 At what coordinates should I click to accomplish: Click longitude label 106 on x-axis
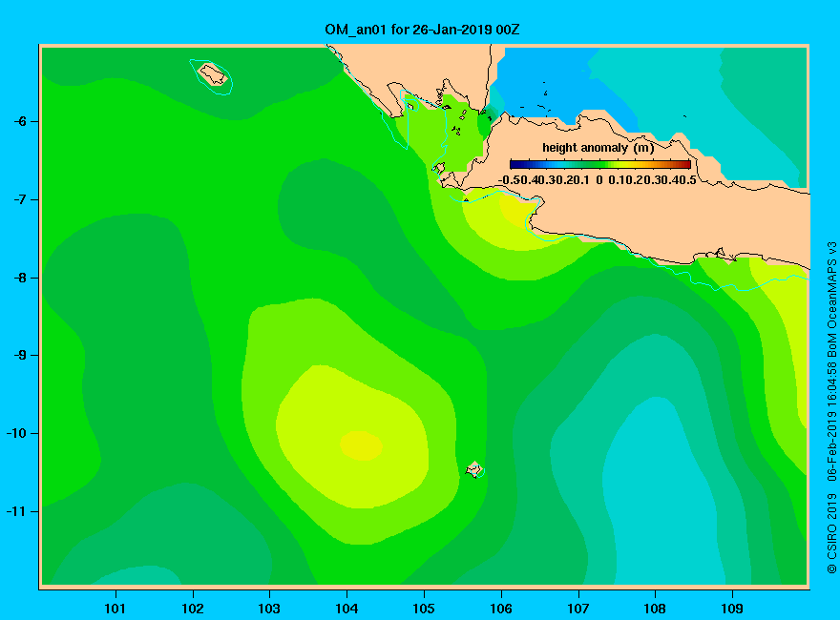[501, 609]
